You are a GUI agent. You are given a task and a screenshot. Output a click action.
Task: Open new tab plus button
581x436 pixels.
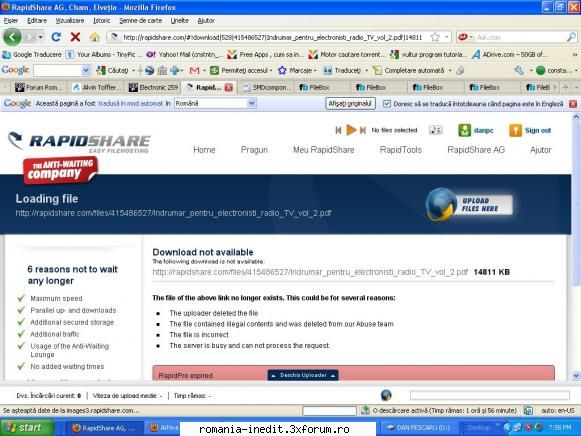coord(565,87)
